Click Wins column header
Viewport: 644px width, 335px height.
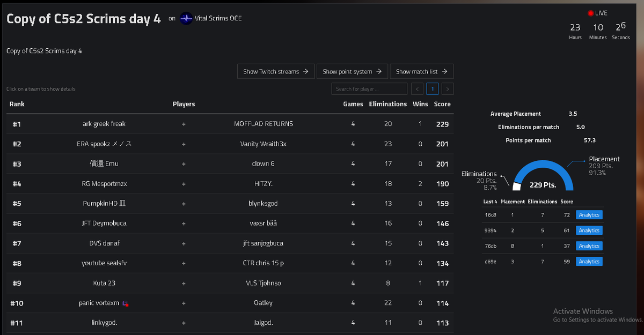pos(420,104)
